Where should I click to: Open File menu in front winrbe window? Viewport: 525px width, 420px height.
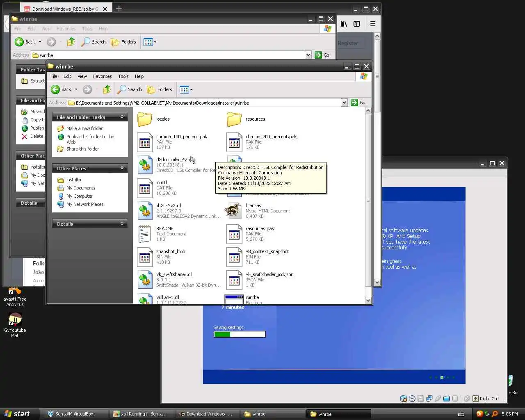click(54, 76)
